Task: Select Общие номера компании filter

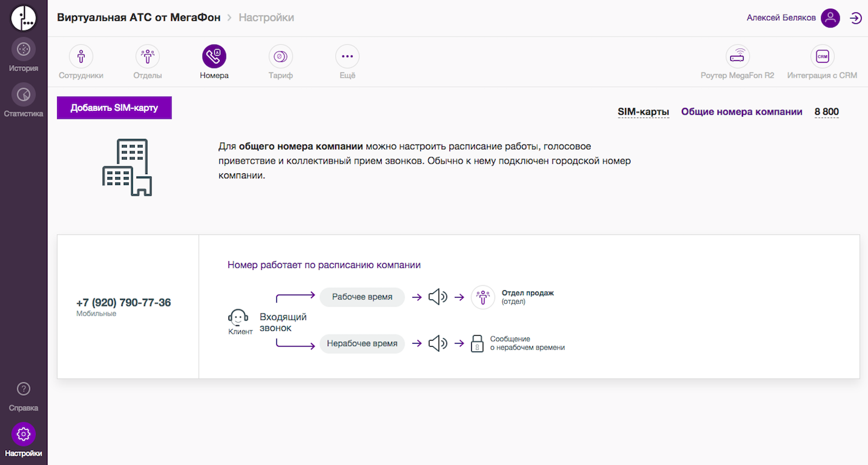Action: [x=742, y=112]
